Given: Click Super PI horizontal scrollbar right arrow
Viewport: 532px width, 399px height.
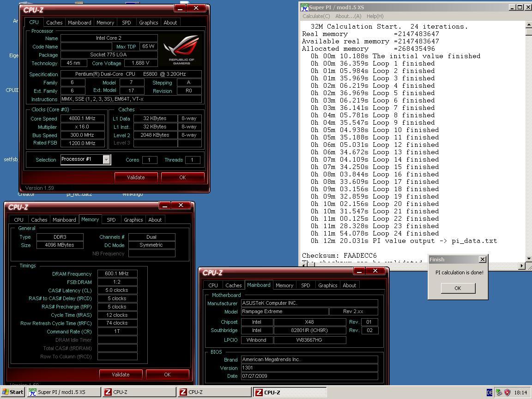Looking at the screenshot, I should 522,266.
